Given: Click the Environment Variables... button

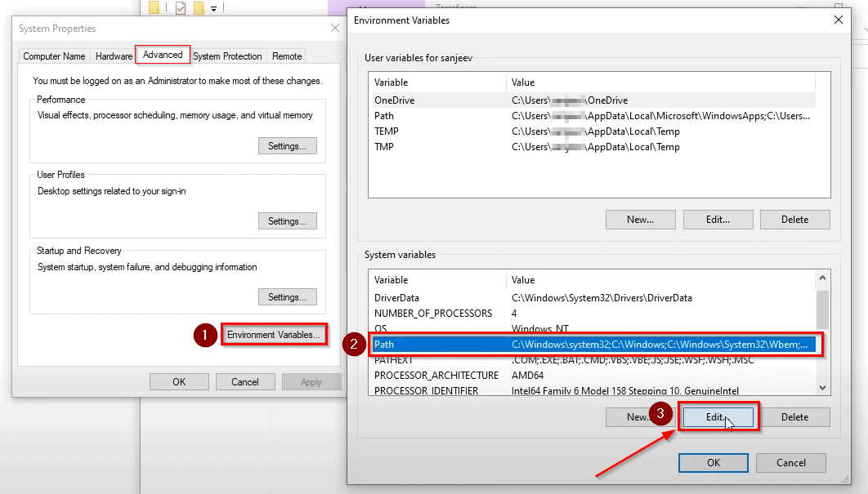Looking at the screenshot, I should tap(273, 335).
